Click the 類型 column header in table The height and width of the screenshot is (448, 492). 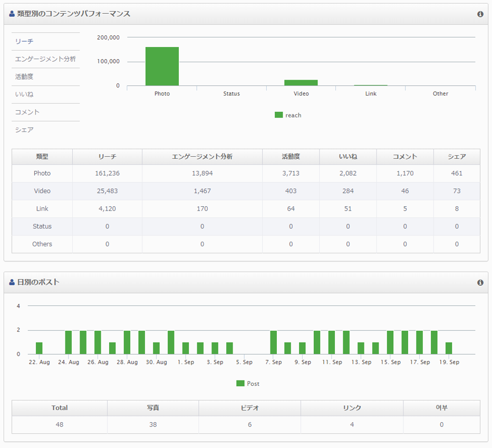tap(42, 157)
